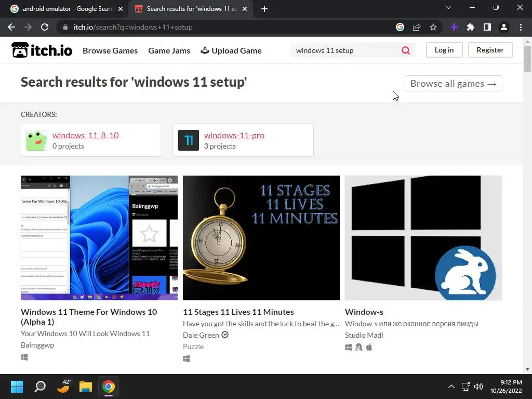Open the taskbar clock and date
This screenshot has height=399, width=532.
pos(506,387)
